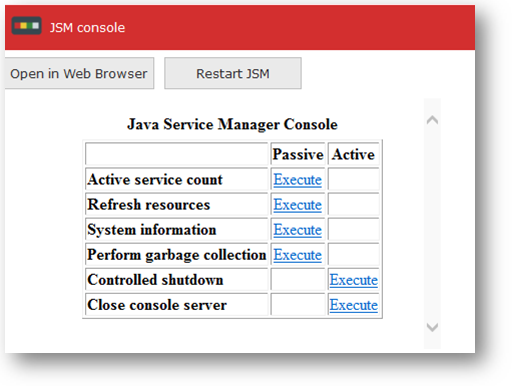Execute Perform garbage collection
The width and height of the screenshot is (512, 386).
coord(298,255)
